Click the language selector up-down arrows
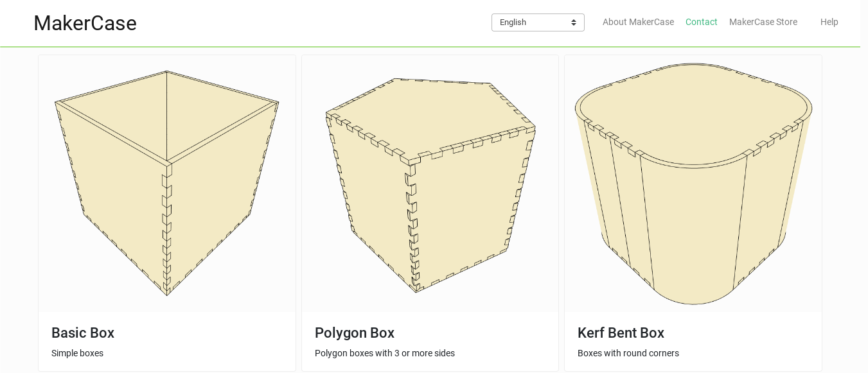This screenshot has height=373, width=868. pos(574,22)
